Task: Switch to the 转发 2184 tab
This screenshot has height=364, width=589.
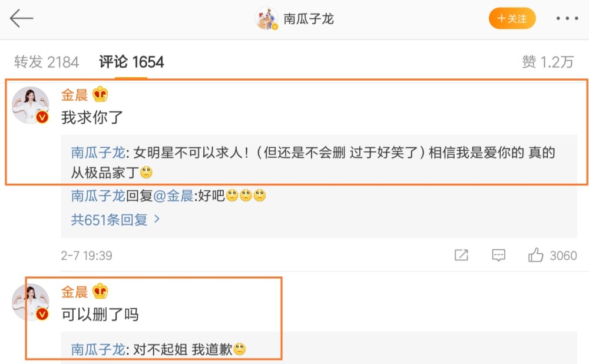Action: click(x=47, y=62)
